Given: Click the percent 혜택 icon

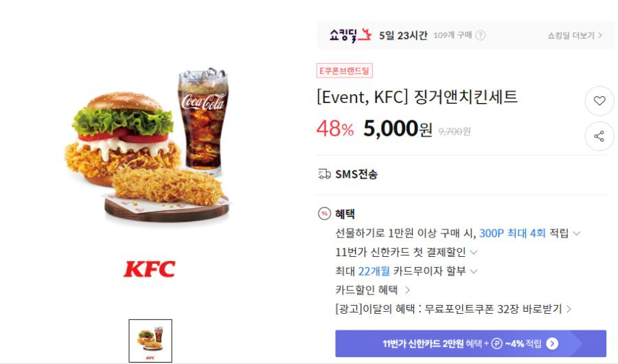Looking at the screenshot, I should 324,214.
